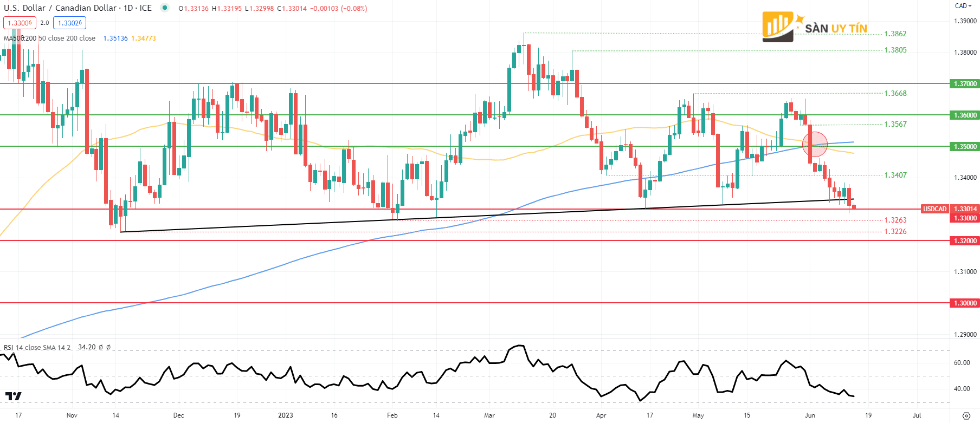Click the Jun label on time axis
This screenshot has height=423, width=980.
pyautogui.click(x=810, y=415)
